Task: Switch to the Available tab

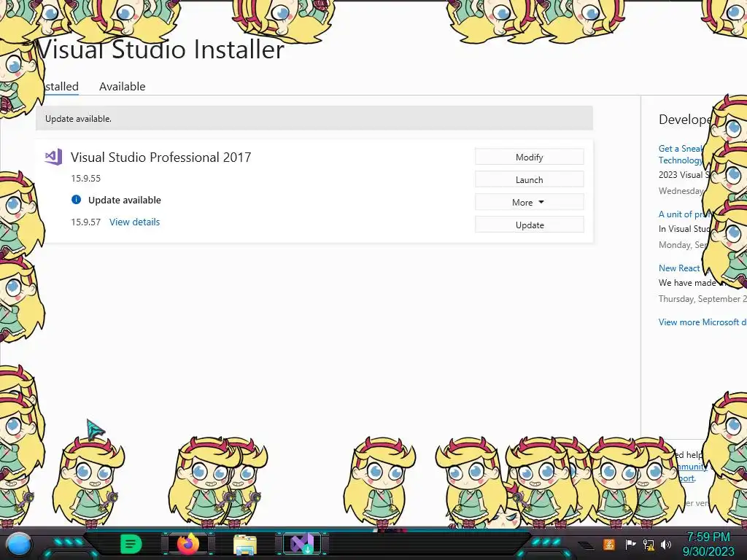Action: point(122,87)
